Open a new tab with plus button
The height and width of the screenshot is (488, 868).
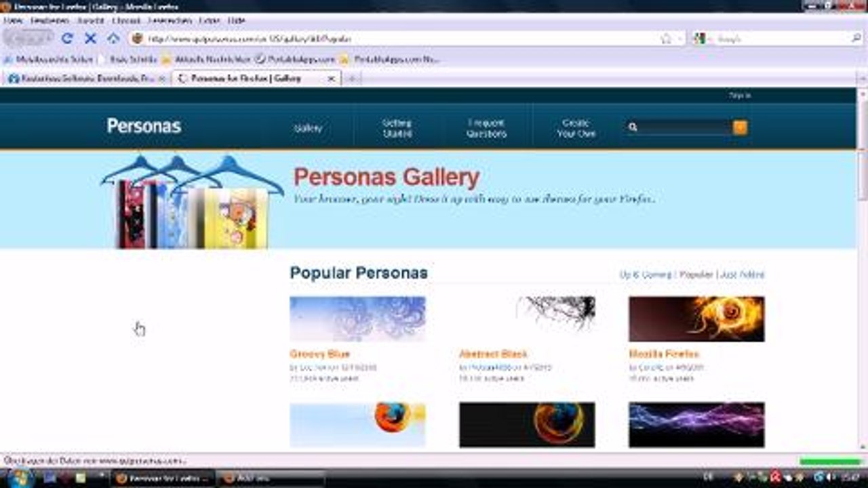[351, 79]
